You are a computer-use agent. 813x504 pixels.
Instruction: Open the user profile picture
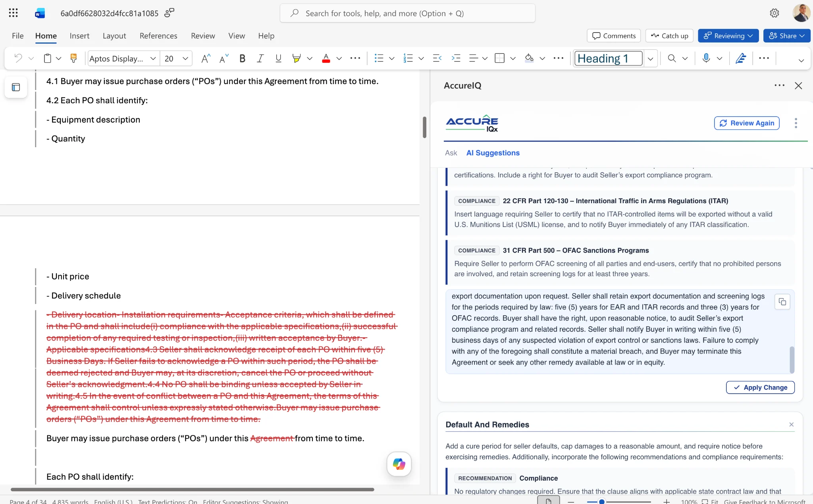(x=801, y=13)
